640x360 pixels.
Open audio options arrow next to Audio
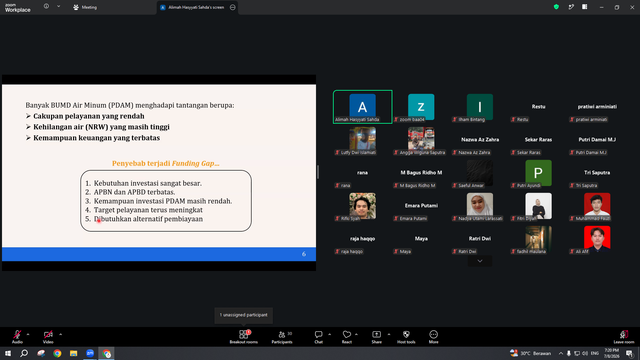28,334
